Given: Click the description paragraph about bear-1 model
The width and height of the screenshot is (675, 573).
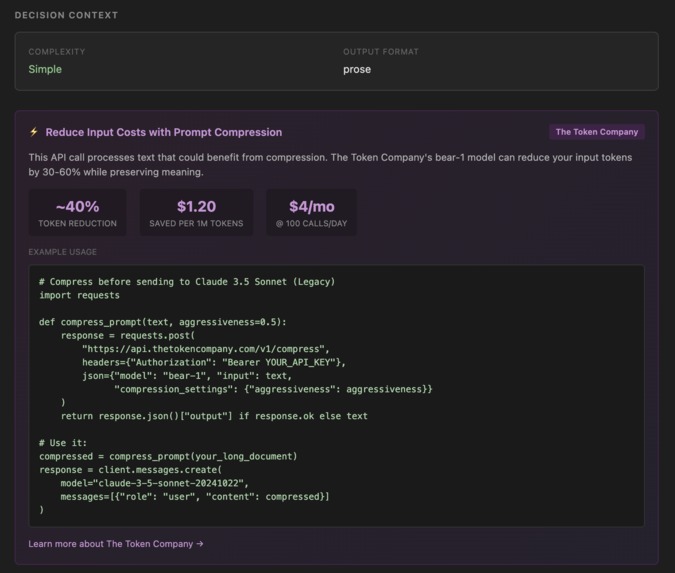Looking at the screenshot, I should pyautogui.click(x=331, y=165).
